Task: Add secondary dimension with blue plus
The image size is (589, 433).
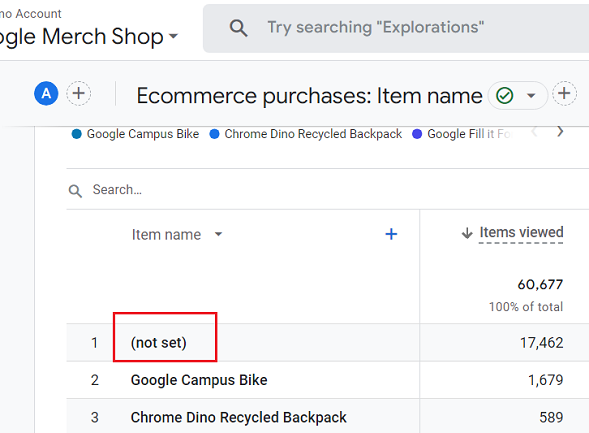Action: pos(391,234)
